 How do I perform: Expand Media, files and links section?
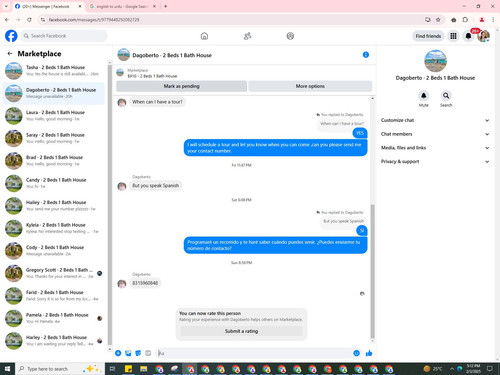pyautogui.click(x=435, y=148)
